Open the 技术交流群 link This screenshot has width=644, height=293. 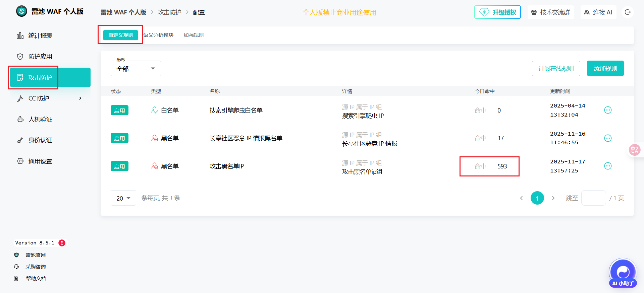pyautogui.click(x=550, y=12)
